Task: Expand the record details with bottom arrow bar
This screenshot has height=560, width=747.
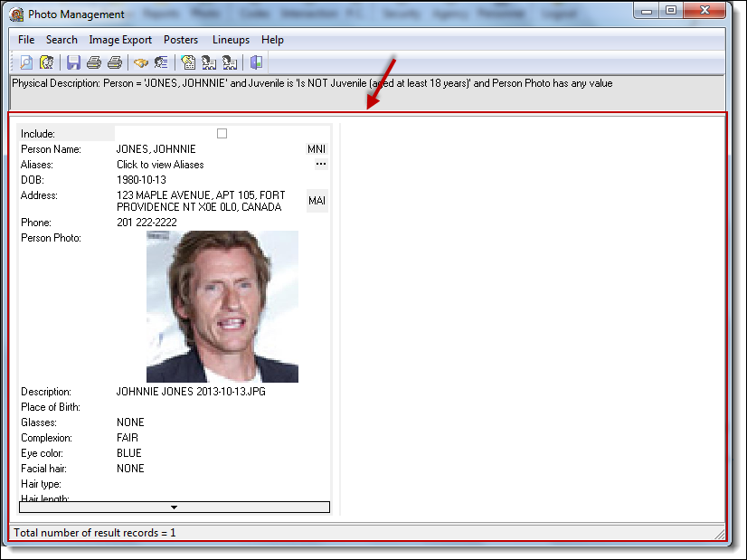Action: click(175, 508)
